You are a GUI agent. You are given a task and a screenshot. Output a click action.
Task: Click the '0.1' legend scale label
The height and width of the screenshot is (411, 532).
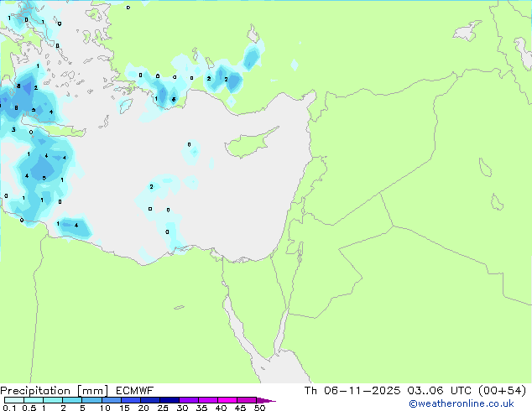pyautogui.click(x=9, y=408)
